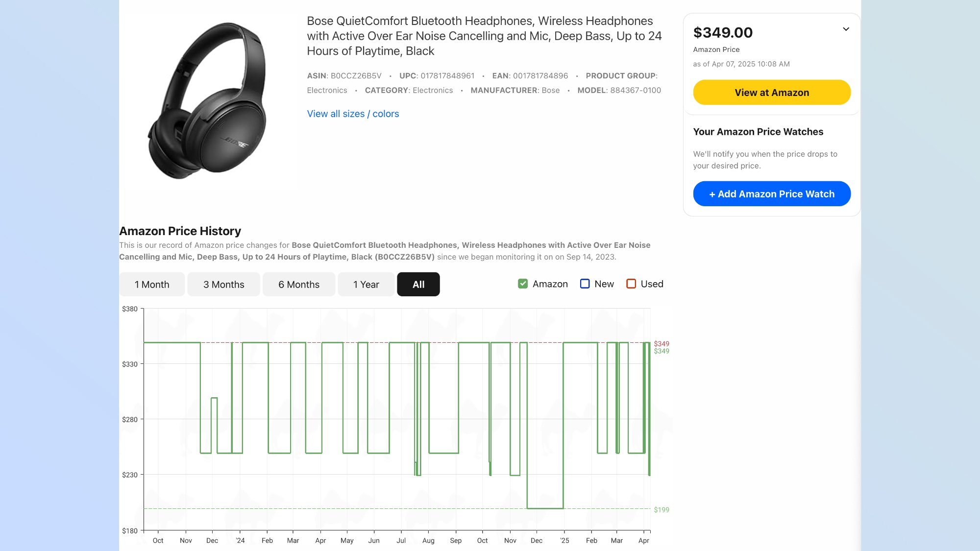Click the $349.00 Amazon price heading
Viewport: 980px width, 551px height.
pyautogui.click(x=723, y=33)
